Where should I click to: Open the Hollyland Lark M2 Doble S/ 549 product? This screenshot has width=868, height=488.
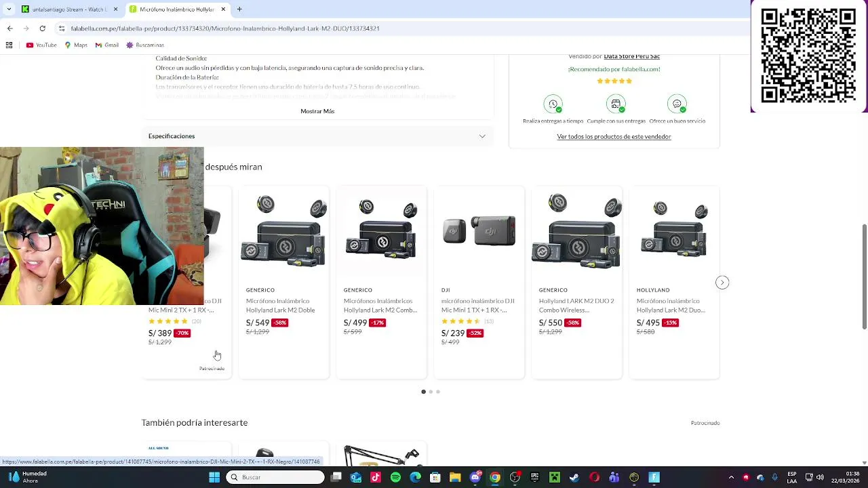point(283,282)
